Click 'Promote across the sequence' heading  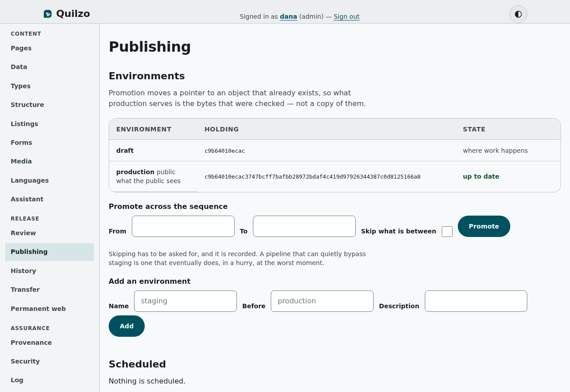click(168, 206)
